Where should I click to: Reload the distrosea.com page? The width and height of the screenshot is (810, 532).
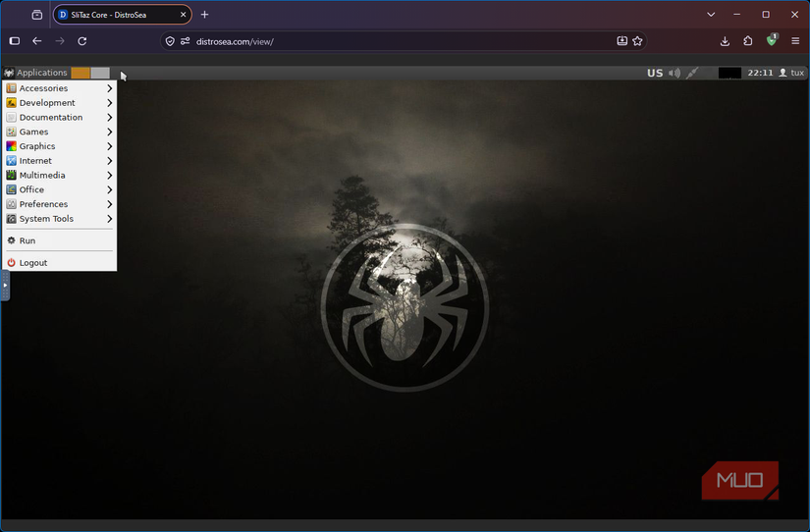point(82,41)
